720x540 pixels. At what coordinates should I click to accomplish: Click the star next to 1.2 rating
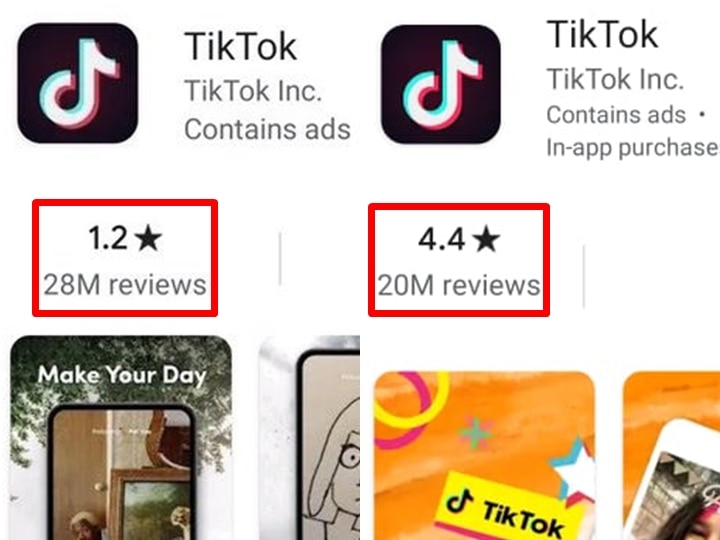pos(149,239)
